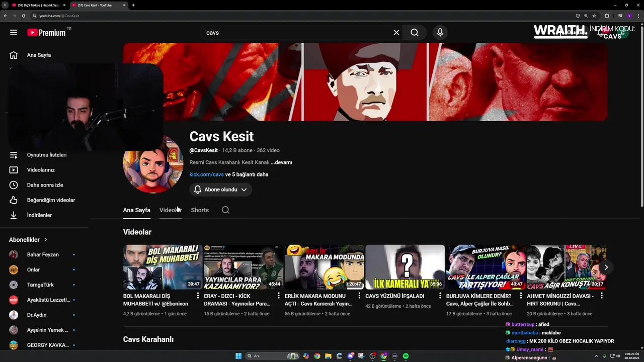Open File Explorer from the taskbar
Screen dimensions: 644x362
(x=328, y=356)
